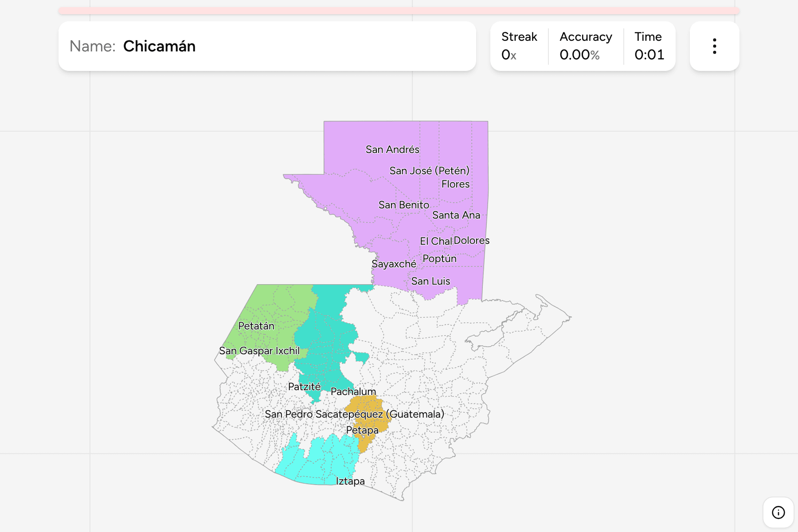
Task: Select Iztapa on the map
Action: click(350, 481)
